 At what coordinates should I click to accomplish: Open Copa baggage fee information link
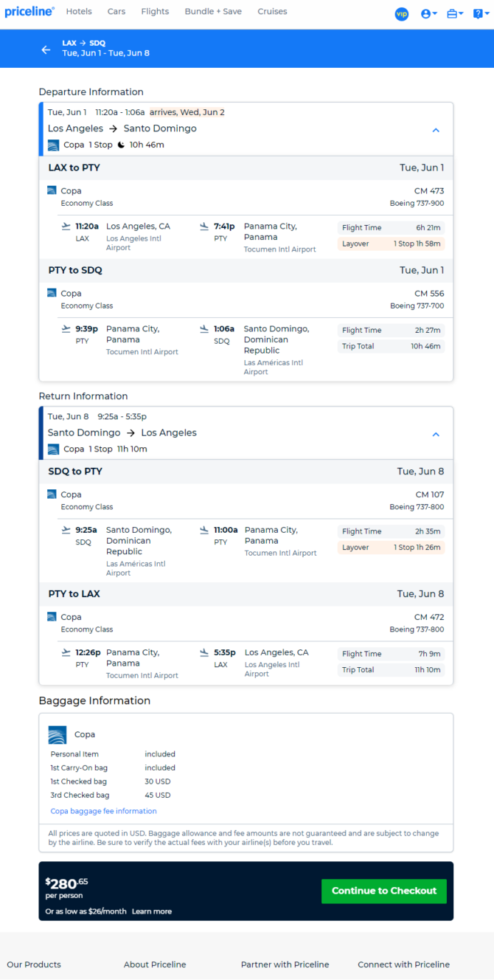pos(103,811)
